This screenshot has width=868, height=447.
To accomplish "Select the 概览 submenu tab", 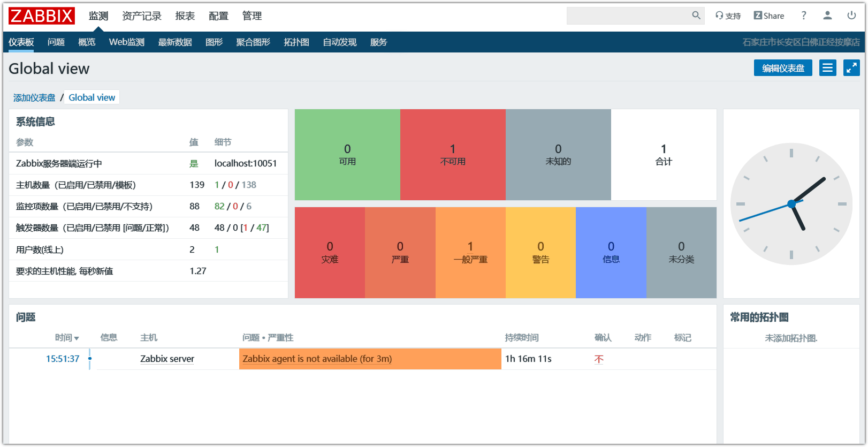I will point(87,42).
